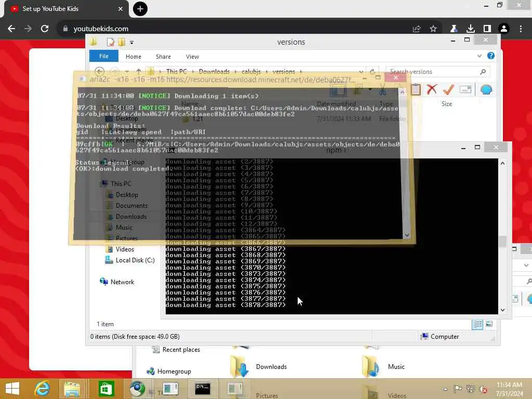The width and height of the screenshot is (532, 399).
Task: Click the Properties card toolbar icon
Action: coord(465,89)
